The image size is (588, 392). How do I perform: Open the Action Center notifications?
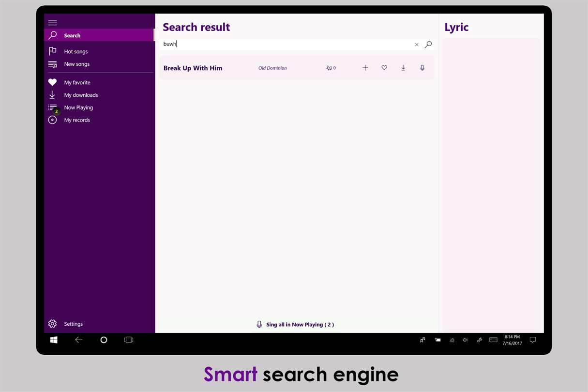533,340
